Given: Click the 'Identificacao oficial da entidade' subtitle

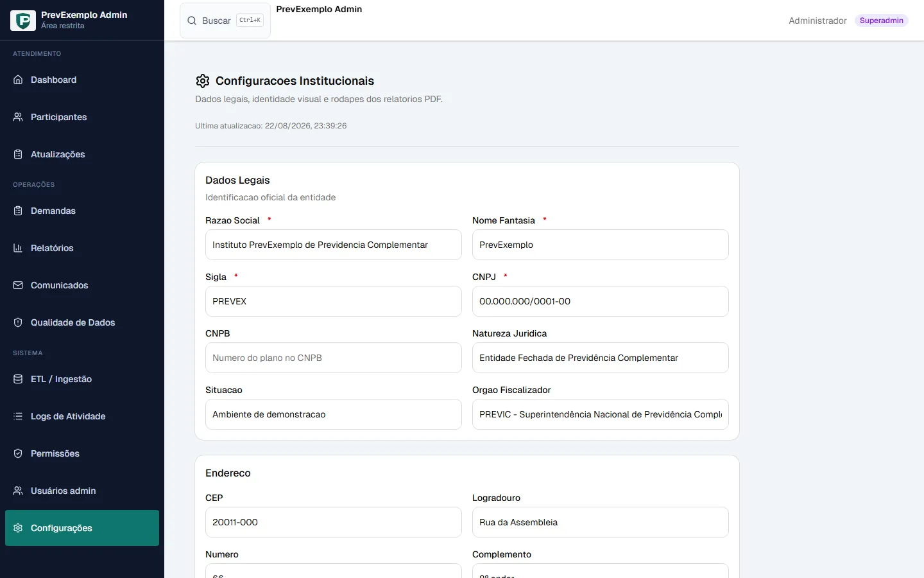Looking at the screenshot, I should pyautogui.click(x=270, y=197).
